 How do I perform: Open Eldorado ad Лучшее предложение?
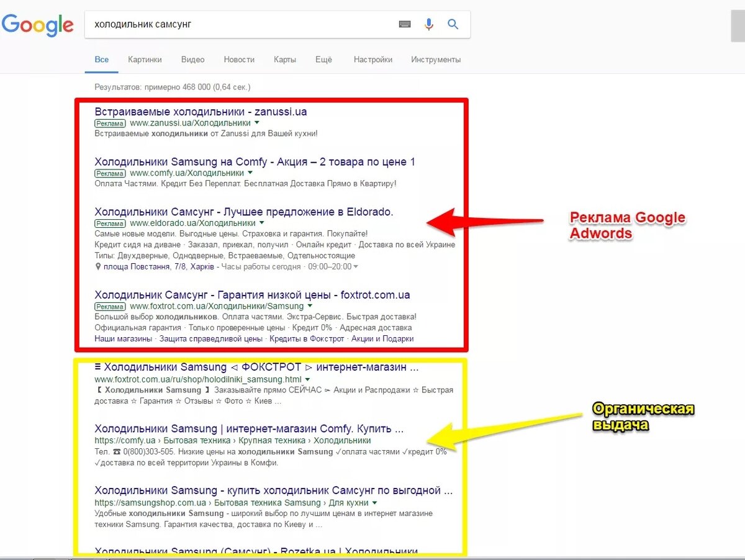pyautogui.click(x=243, y=212)
